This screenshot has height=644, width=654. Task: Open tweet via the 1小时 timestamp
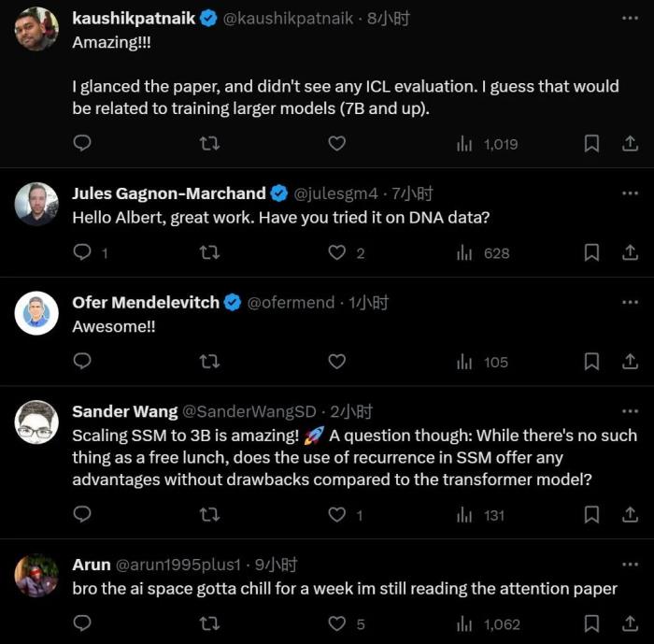(x=368, y=303)
